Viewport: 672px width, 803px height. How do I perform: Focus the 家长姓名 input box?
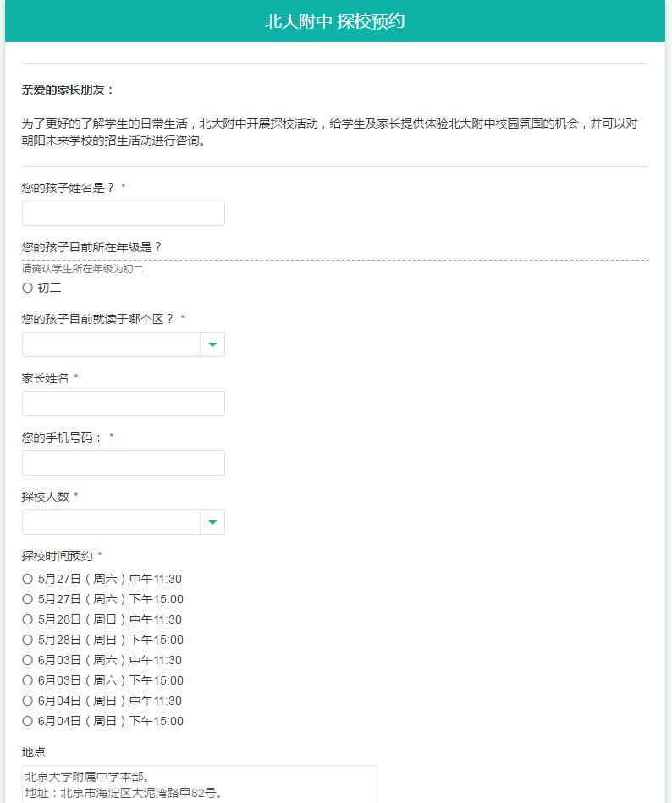tap(123, 404)
